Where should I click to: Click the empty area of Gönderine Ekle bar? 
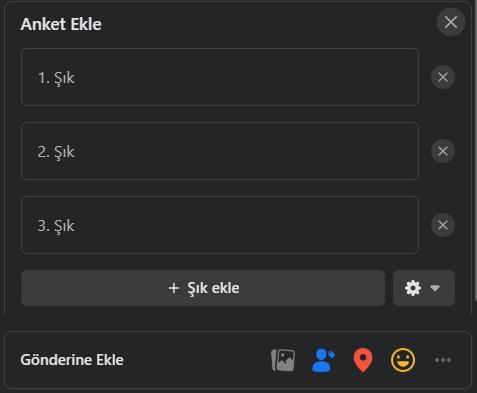pyautogui.click(x=197, y=360)
